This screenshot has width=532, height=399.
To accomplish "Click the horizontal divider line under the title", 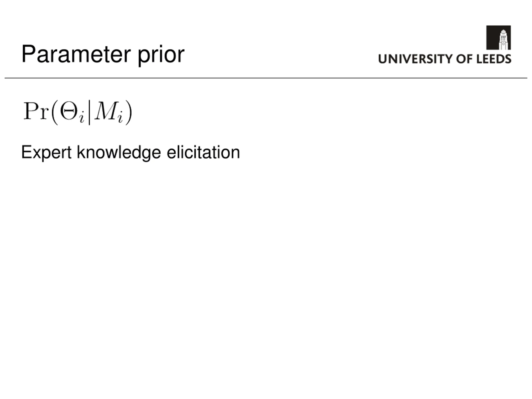I will click(x=266, y=78).
